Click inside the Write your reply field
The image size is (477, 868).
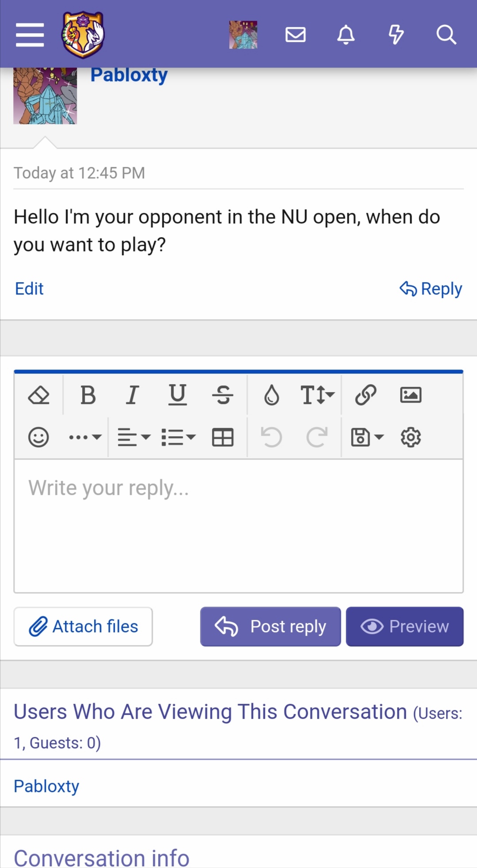(238, 526)
